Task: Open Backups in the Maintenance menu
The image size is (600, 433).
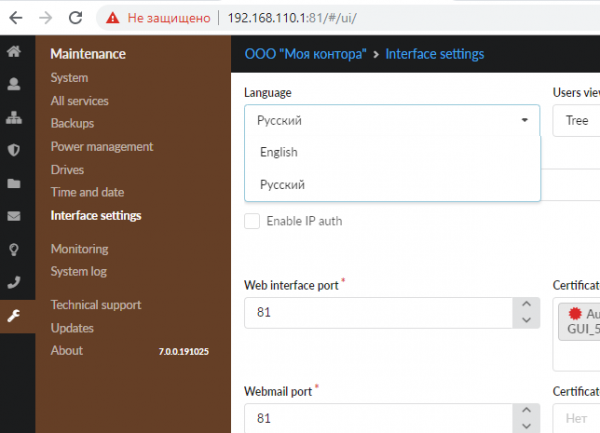Action: (72, 123)
